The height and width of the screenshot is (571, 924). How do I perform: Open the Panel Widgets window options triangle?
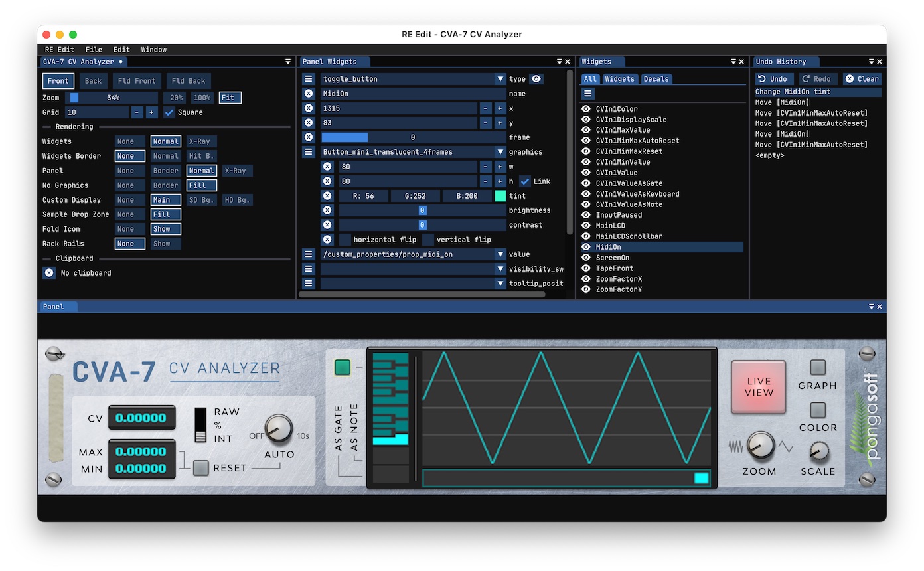tap(560, 62)
